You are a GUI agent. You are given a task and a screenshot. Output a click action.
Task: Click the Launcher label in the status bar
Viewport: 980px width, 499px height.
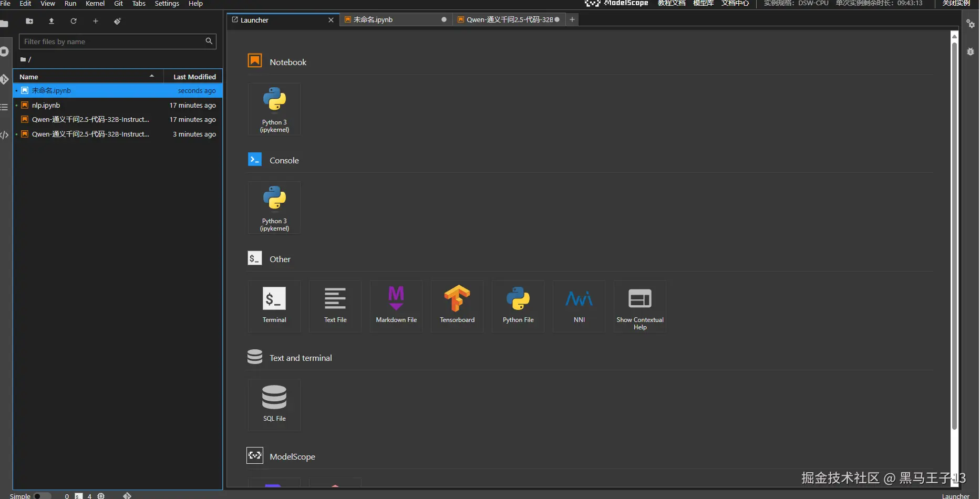tap(956, 496)
